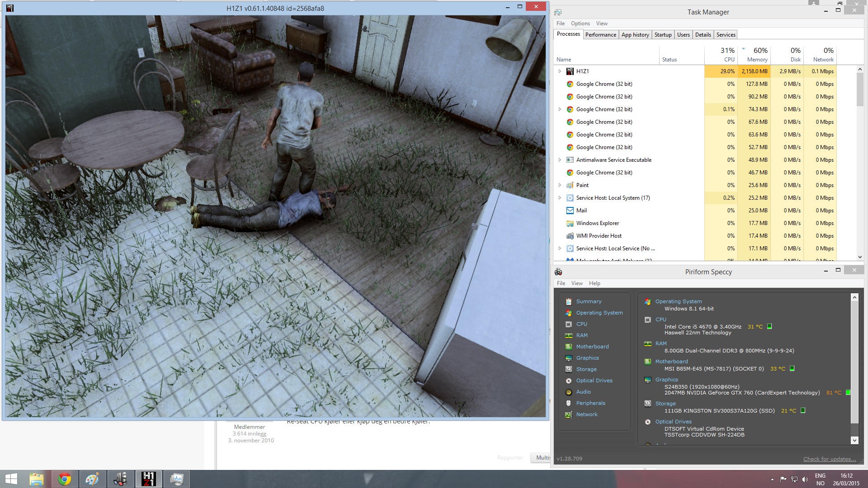Switch to the Services tab

[726, 35]
